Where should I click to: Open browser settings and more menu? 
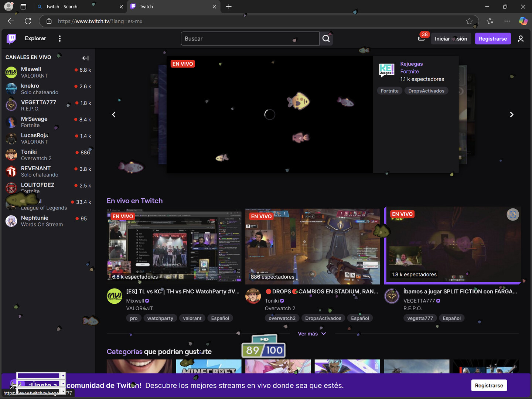(x=507, y=21)
